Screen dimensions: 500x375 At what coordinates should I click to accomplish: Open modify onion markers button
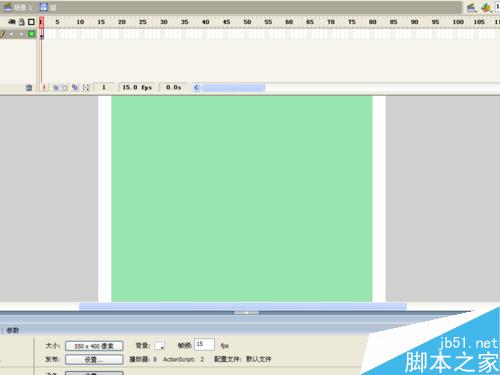point(86,87)
